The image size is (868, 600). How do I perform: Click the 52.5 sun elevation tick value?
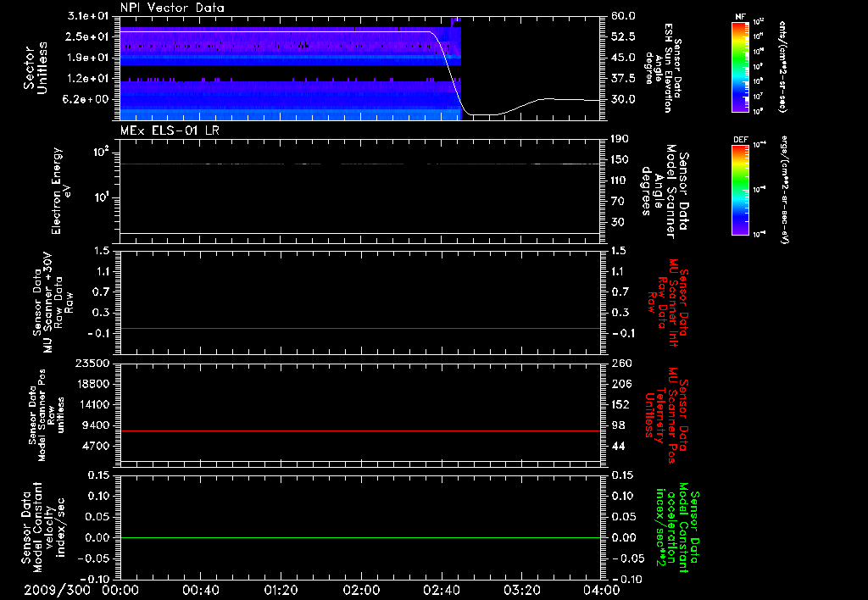click(623, 36)
